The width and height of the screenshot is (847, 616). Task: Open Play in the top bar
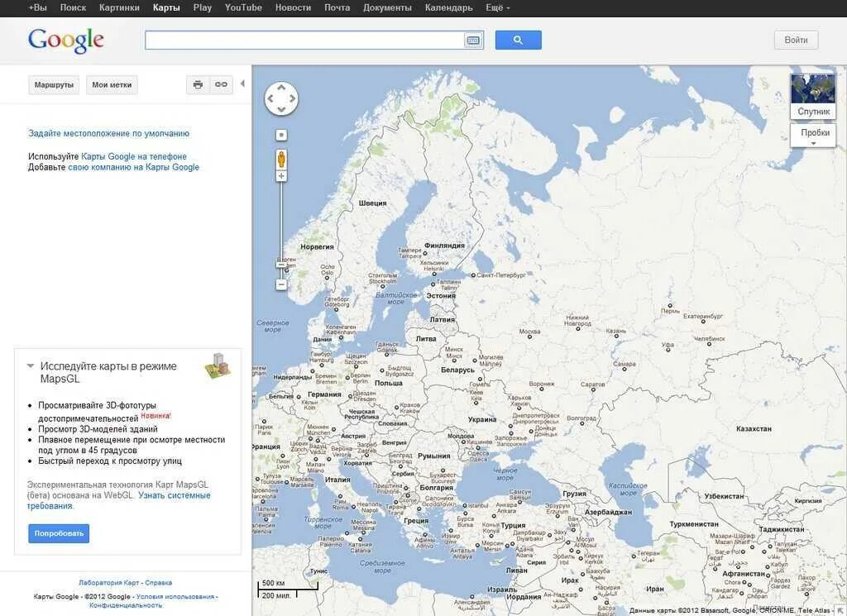click(203, 7)
